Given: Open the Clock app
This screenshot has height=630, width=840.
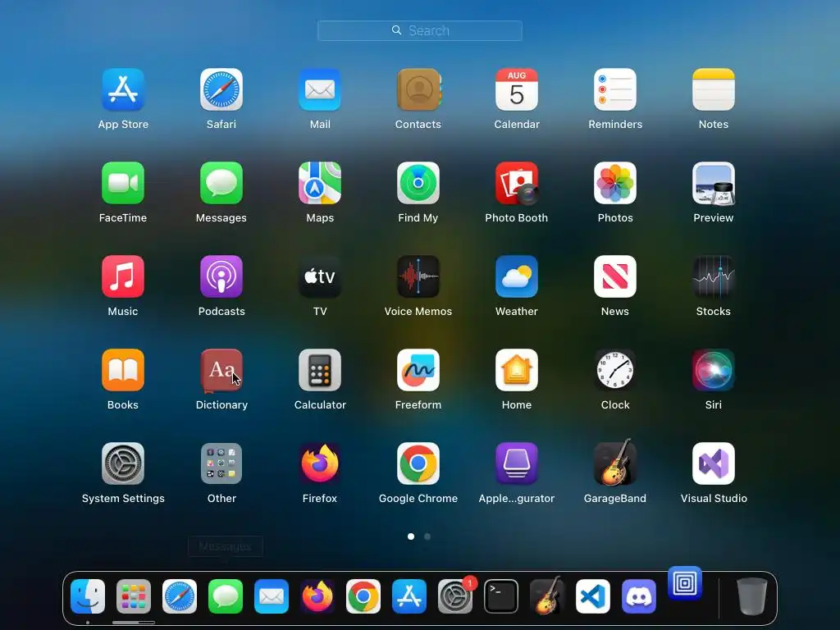Looking at the screenshot, I should point(615,370).
